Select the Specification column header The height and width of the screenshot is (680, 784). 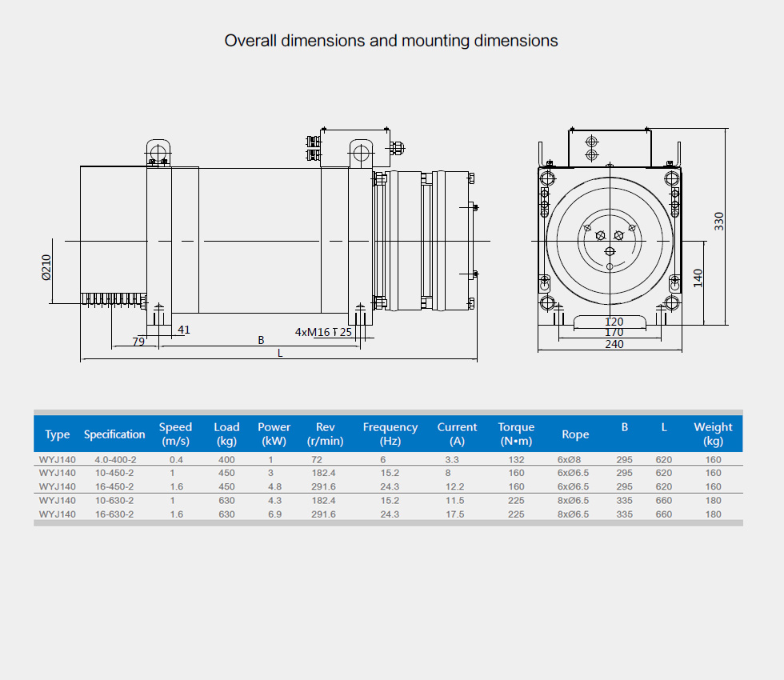click(x=114, y=434)
